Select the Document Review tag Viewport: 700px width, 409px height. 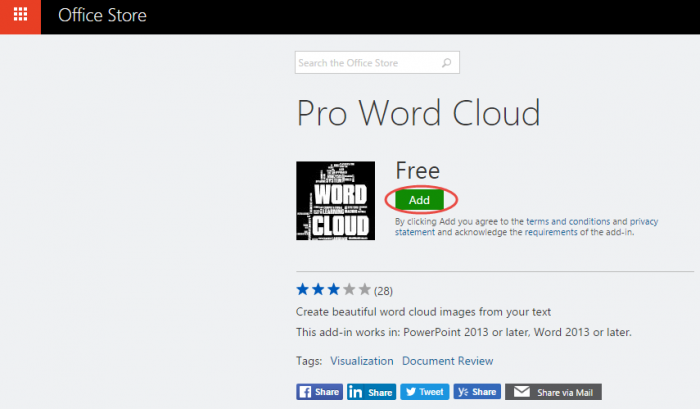click(x=447, y=361)
